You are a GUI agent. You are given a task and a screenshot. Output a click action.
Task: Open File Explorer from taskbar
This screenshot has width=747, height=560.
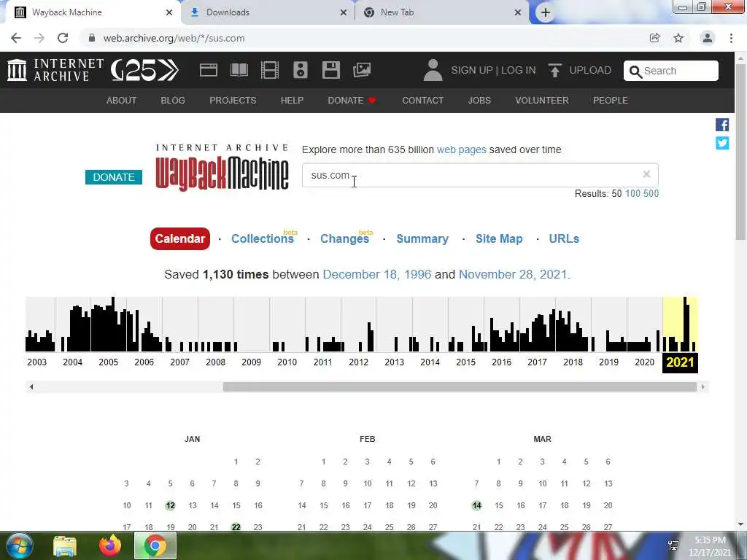[x=65, y=545]
